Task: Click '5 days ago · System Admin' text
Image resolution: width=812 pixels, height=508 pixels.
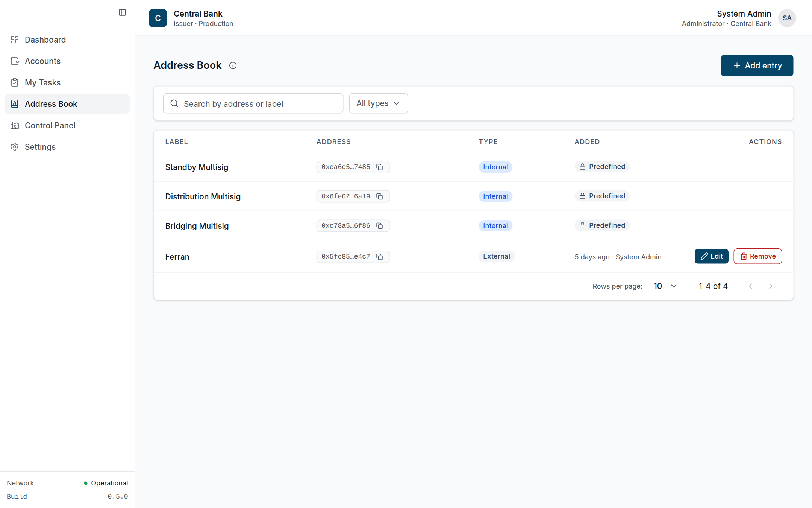Action: [618, 257]
